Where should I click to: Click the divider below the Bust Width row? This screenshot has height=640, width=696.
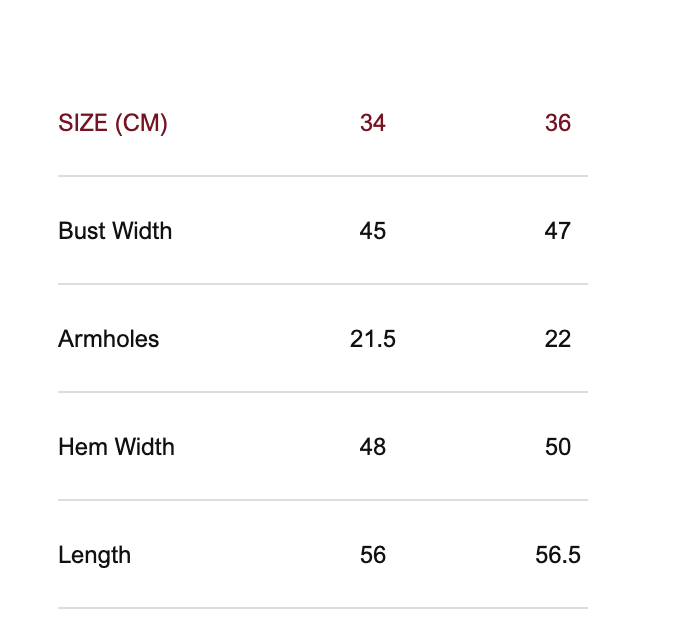(323, 284)
